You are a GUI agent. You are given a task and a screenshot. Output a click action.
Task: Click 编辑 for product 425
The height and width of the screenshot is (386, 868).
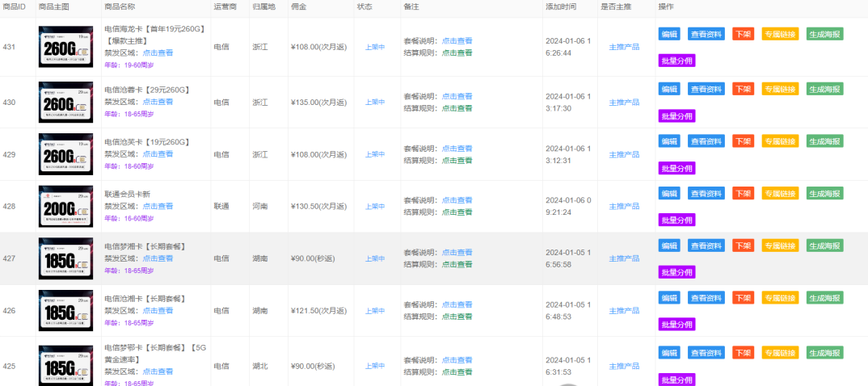669,352
